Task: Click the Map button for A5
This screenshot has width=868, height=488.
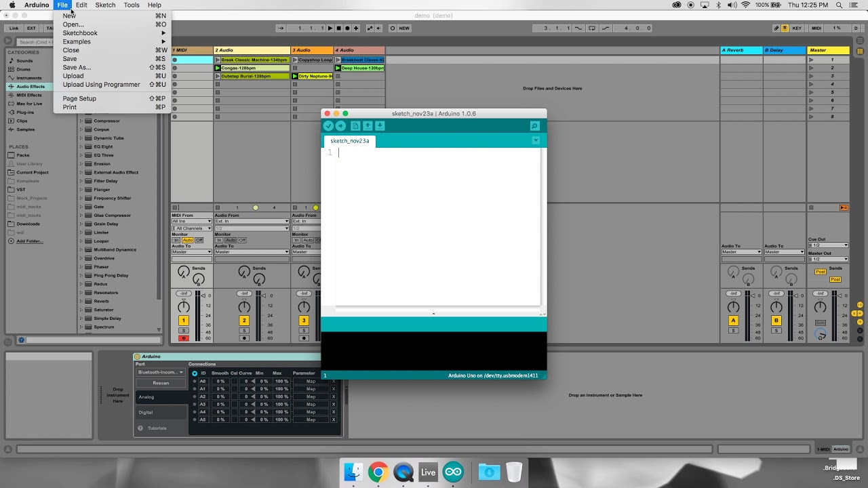Action: 311,420
